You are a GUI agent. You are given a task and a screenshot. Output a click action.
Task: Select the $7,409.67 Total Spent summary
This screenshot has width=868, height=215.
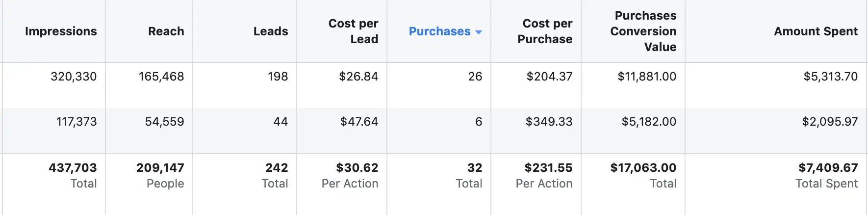point(827,175)
